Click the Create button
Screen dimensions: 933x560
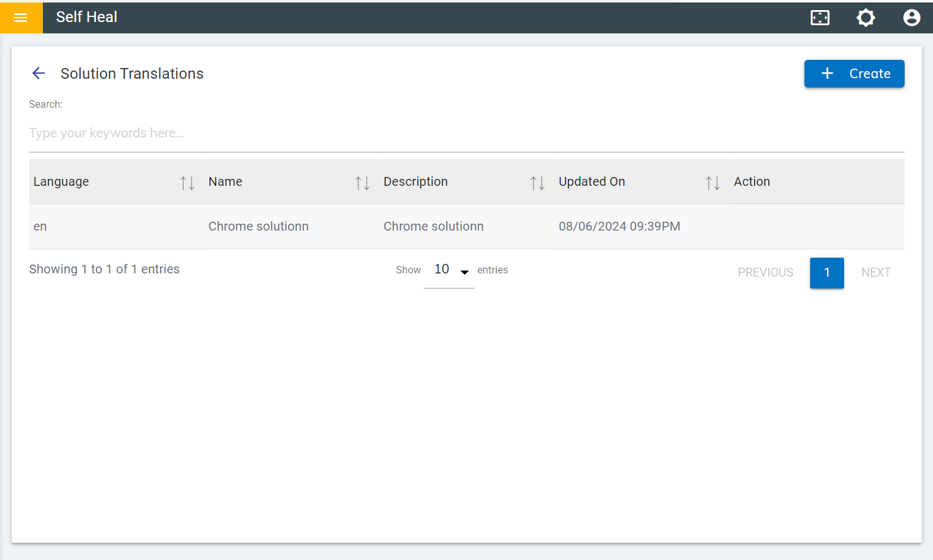point(854,74)
